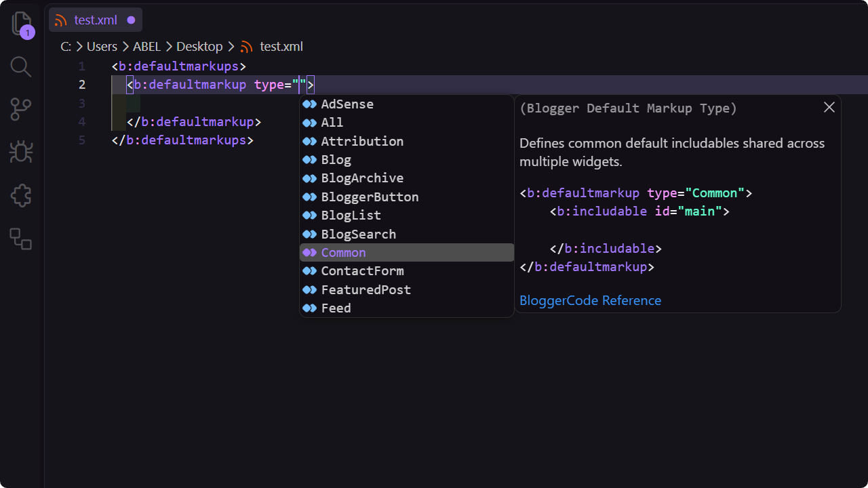
Task: Choose BloggerButton from the suggestion list
Action: 407,197
